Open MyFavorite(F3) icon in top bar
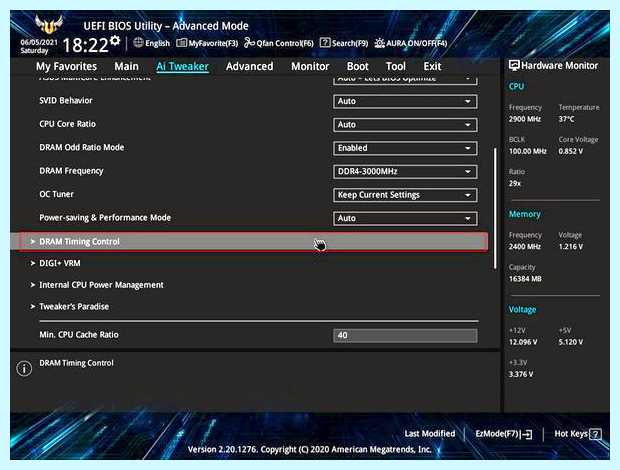Screen dimensions: 620x470 click(x=181, y=43)
